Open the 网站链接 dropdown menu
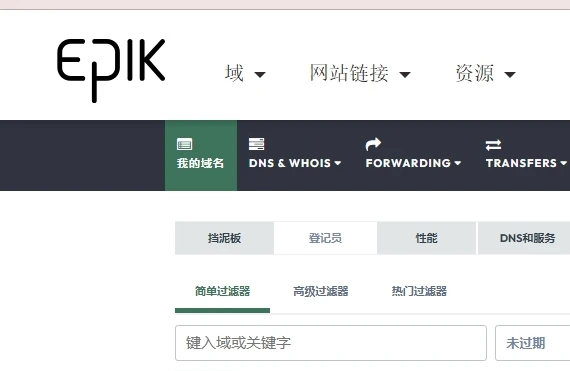Screen dimensions: 570x371 click(x=360, y=73)
